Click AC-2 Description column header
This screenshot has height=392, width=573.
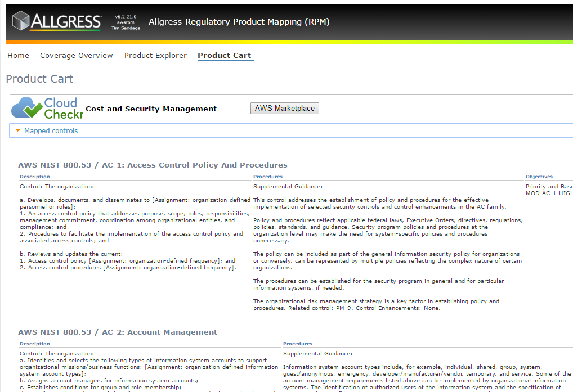[35, 344]
